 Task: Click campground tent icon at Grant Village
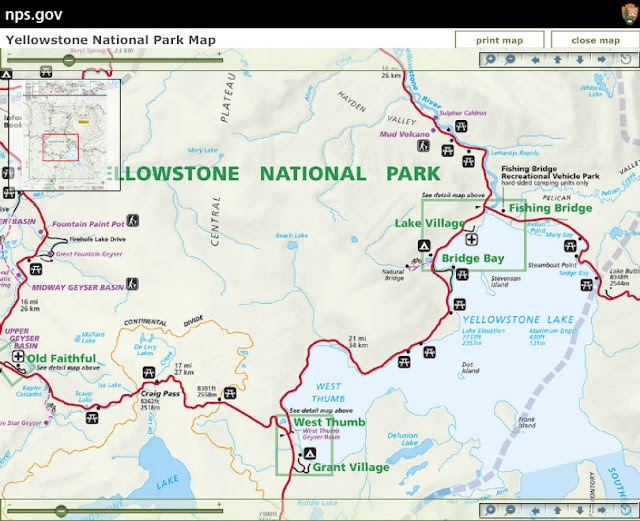click(310, 453)
